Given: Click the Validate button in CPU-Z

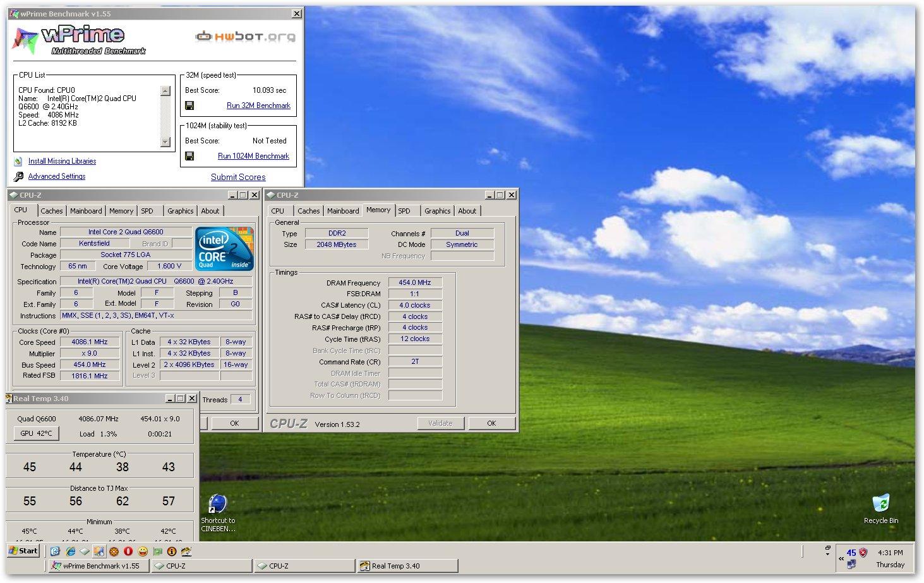Looking at the screenshot, I should point(440,423).
